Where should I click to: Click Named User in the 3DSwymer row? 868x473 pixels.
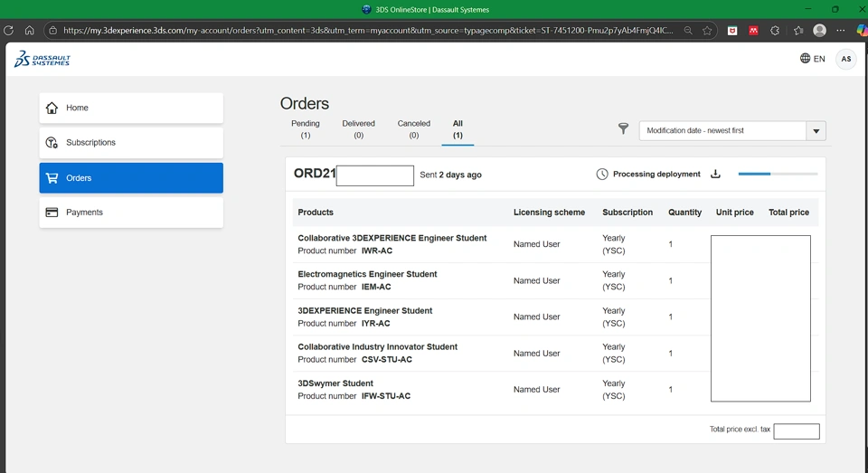(x=536, y=390)
